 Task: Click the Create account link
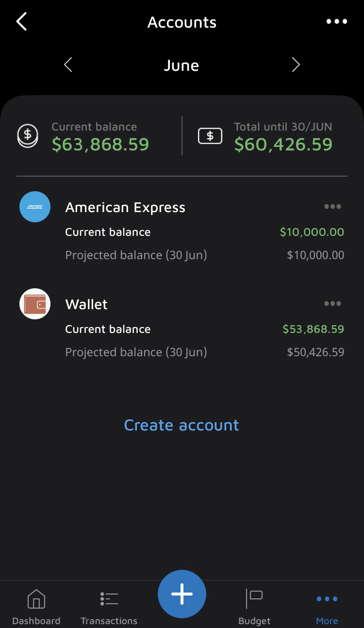[x=182, y=425]
